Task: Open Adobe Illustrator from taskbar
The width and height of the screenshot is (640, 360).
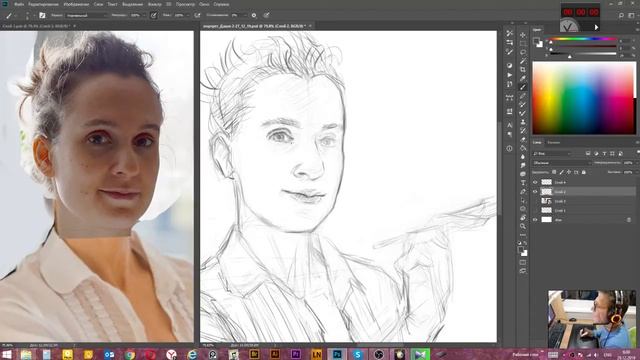Action: click(x=275, y=354)
